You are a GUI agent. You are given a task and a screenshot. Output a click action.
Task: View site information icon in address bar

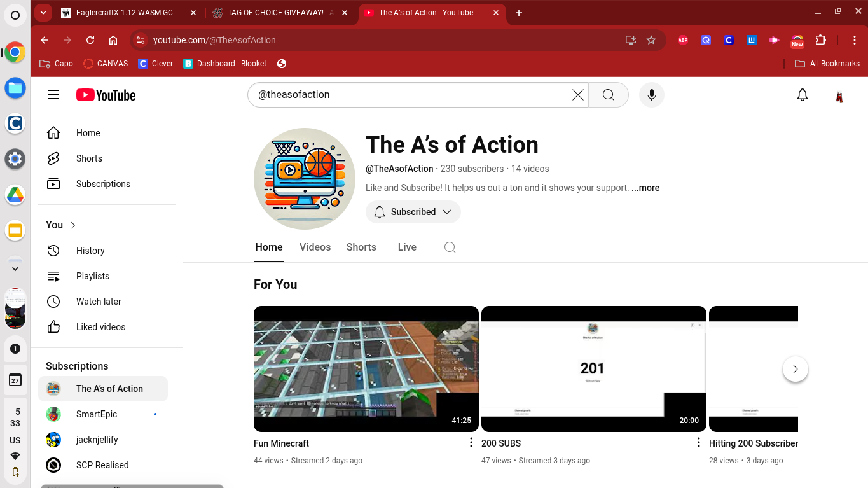click(x=141, y=40)
